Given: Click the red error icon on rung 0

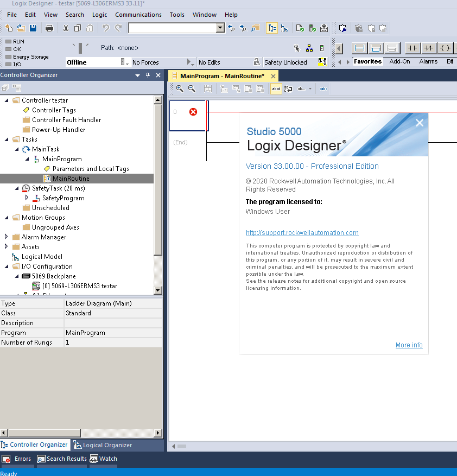Looking at the screenshot, I should click(193, 112).
